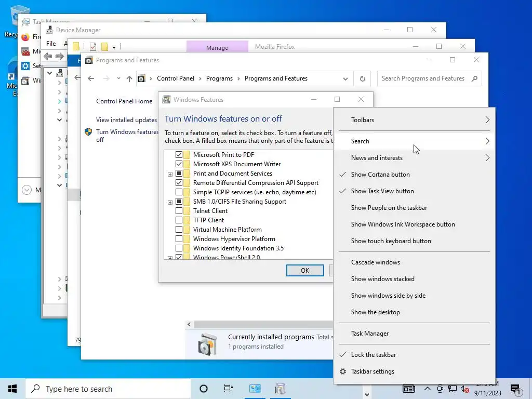Toggle SMB 1.0/CIFS File Sharing Support checkbox
This screenshot has width=532, height=399.
(x=179, y=202)
